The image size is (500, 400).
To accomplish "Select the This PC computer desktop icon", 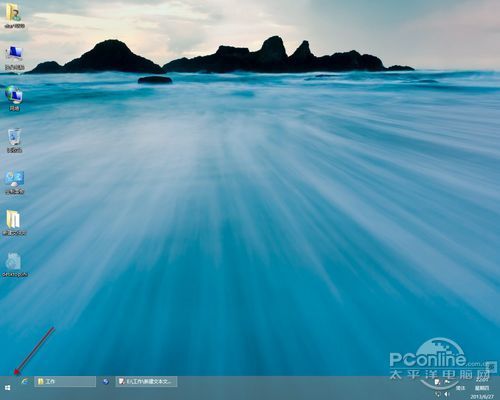I will pos(15,57).
